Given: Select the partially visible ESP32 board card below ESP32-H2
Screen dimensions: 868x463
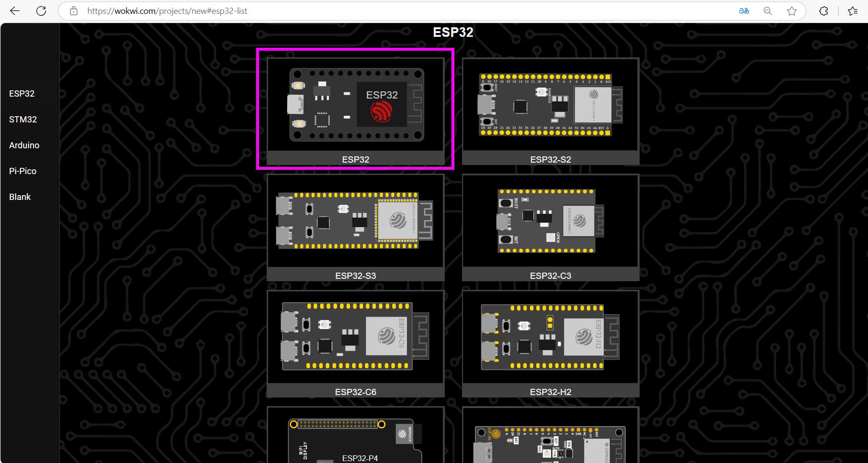Looking at the screenshot, I should tap(551, 435).
